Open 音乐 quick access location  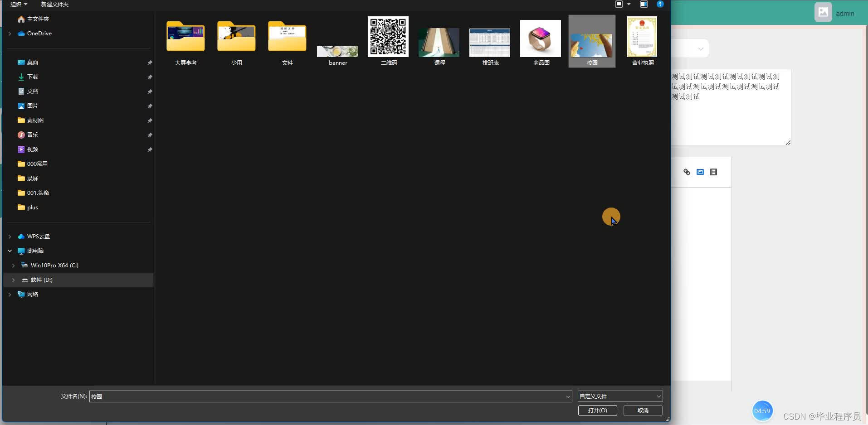point(28,135)
